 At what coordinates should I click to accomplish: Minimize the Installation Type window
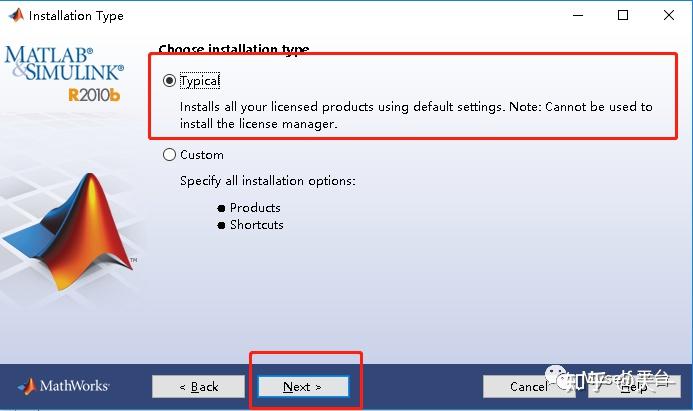point(578,15)
